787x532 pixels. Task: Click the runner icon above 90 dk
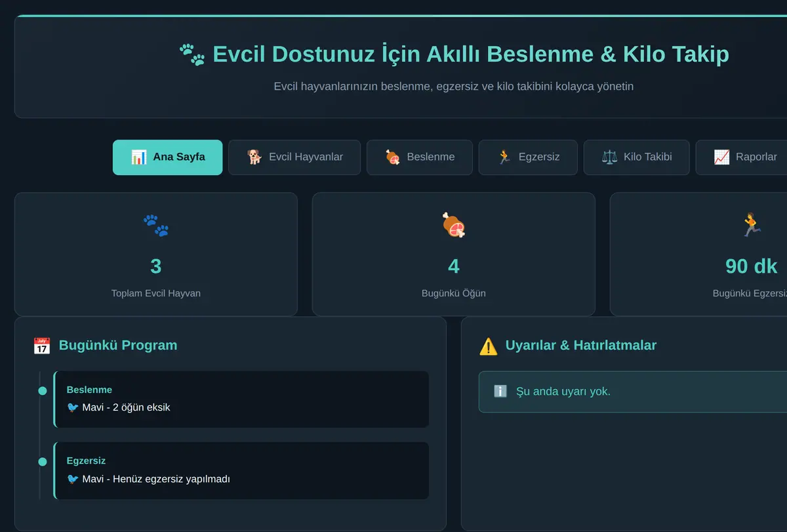coord(752,226)
